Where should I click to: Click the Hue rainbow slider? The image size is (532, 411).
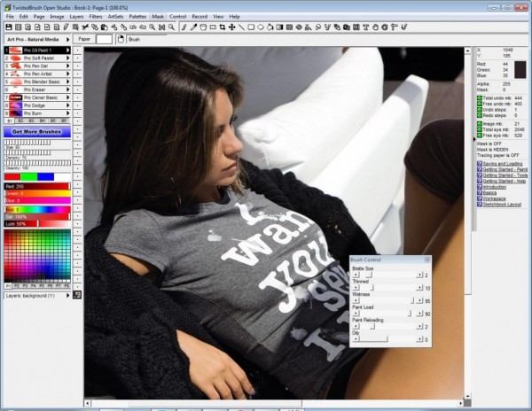point(40,209)
